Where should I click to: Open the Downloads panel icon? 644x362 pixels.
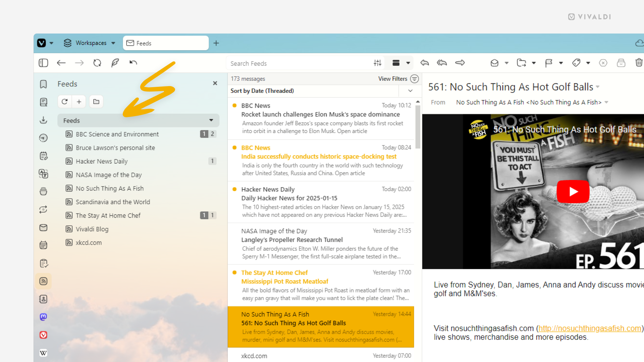tap(43, 120)
